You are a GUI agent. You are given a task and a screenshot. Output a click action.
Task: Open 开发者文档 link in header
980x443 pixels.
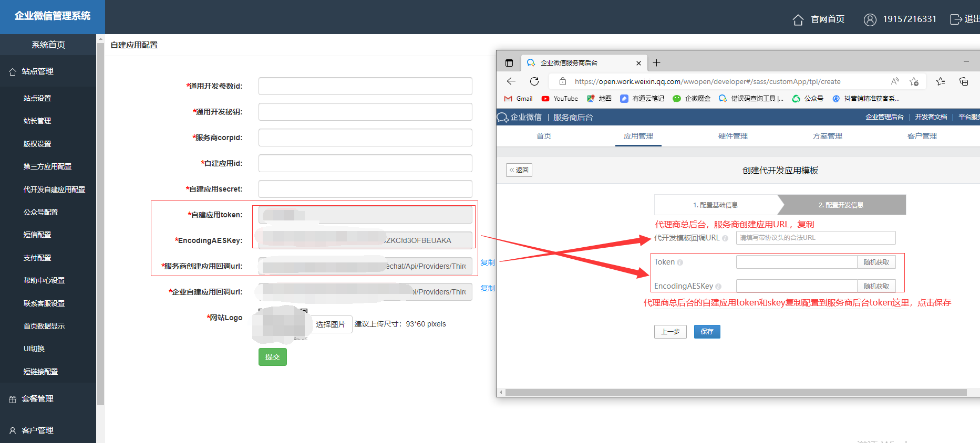pos(931,117)
